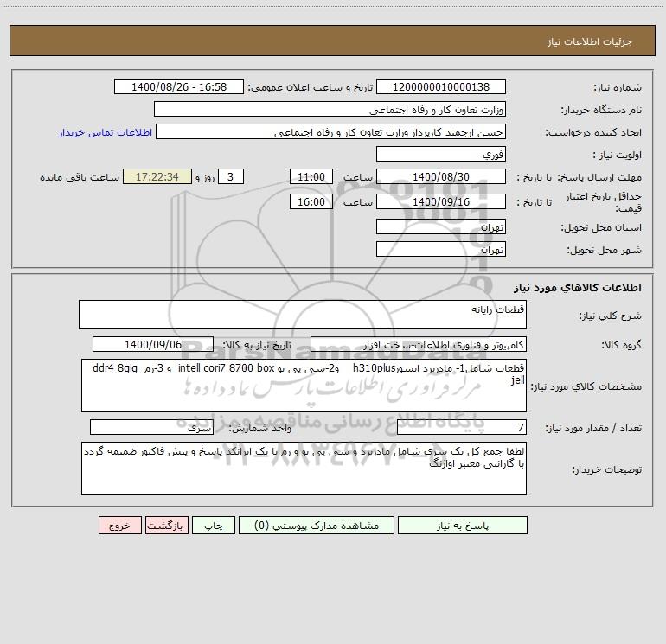Click label شهر محل تحویل
Viewport: 666px width, 644px height.
click(605, 250)
